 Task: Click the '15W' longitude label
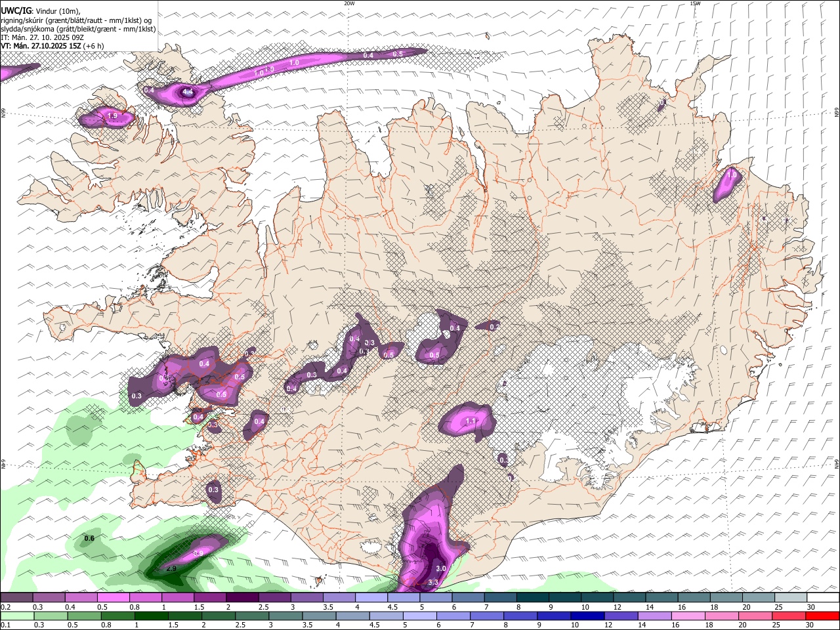[x=695, y=3]
